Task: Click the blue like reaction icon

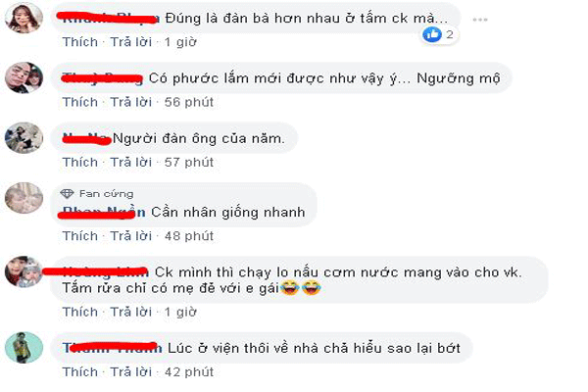Action: [x=432, y=34]
